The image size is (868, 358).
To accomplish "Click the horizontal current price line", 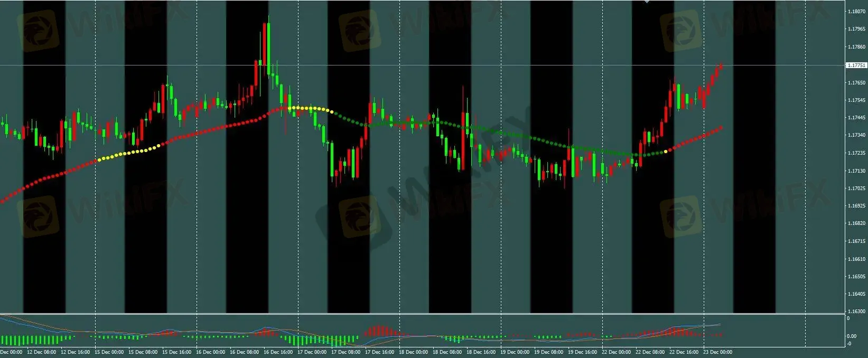I will 423,65.
